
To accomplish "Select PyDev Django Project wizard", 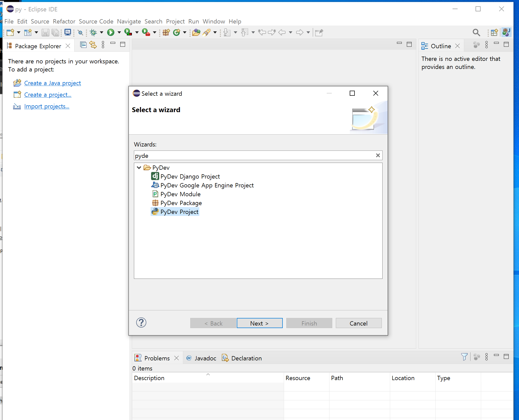I will 190,176.
